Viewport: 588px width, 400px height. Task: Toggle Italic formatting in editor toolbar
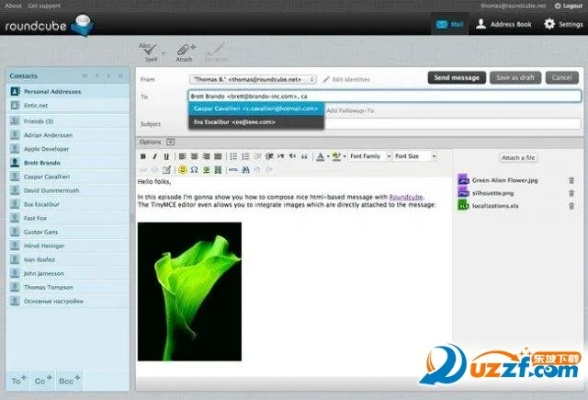click(154, 156)
